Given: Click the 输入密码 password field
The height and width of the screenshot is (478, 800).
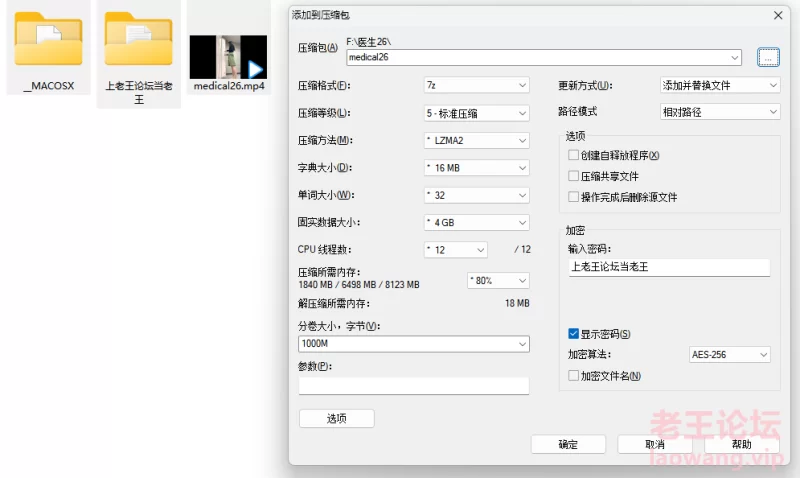Looking at the screenshot, I should coord(669,267).
